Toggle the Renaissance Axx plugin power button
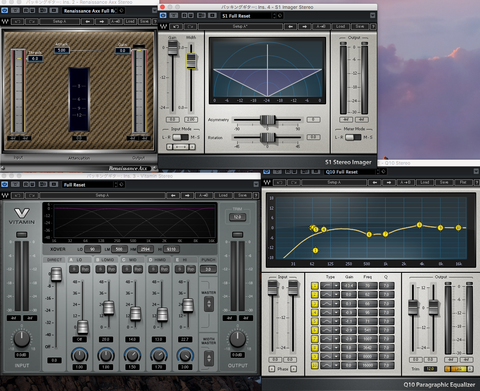 tap(4, 11)
